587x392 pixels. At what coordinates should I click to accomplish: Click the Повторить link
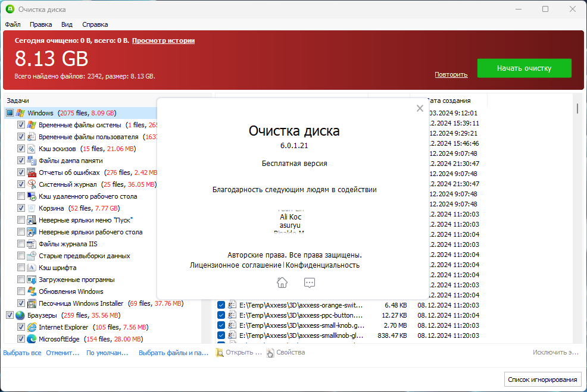pos(451,74)
